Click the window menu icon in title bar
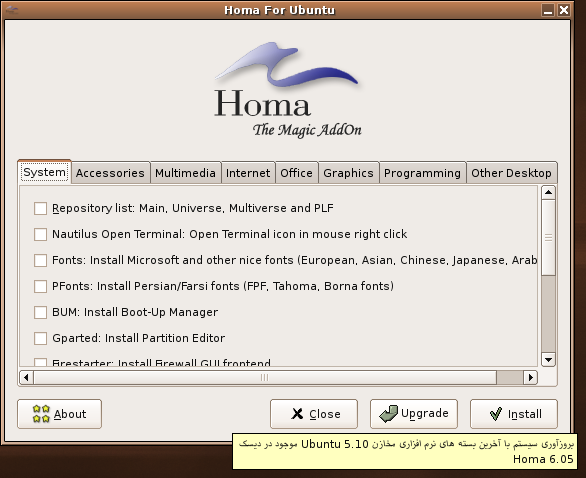 [11, 10]
